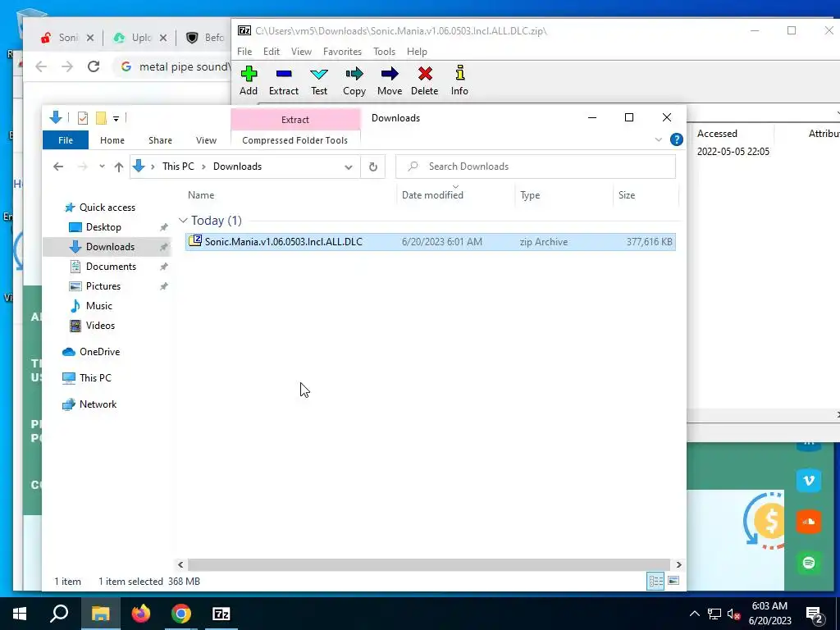
Task: Click Downloads in the address breadcrumb
Action: (237, 166)
